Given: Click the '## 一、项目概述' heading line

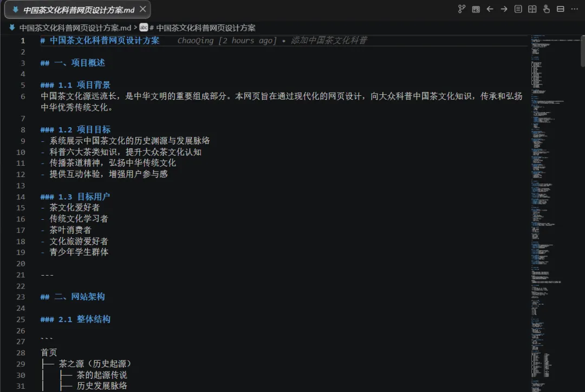Looking at the screenshot, I should click(x=73, y=63).
